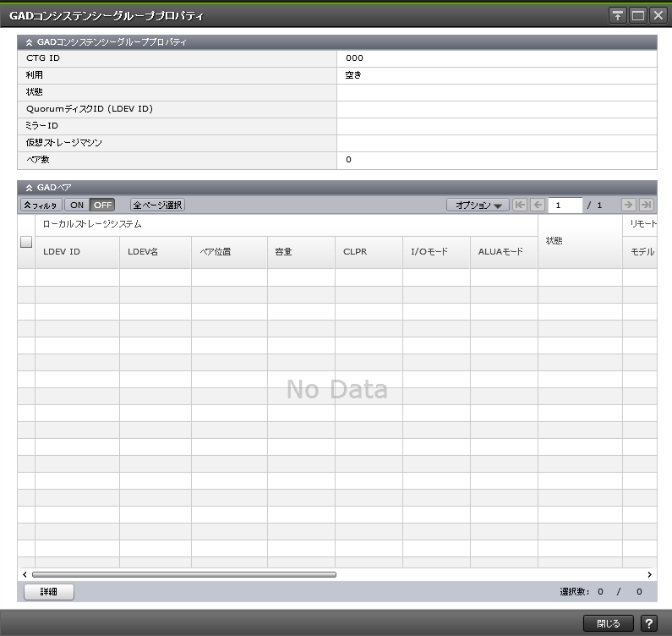
Task: Go to the first page icon
Action: [520, 205]
